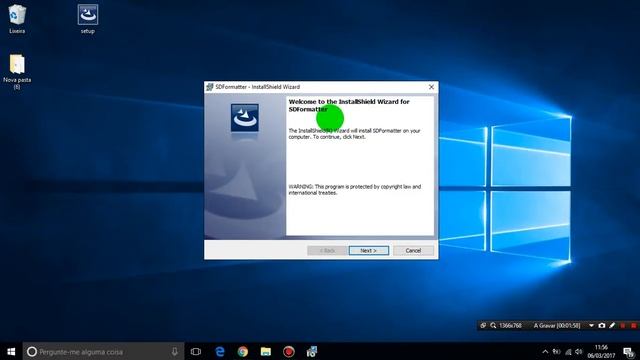Viewport: 640px width, 360px height.
Task: Open the recorder dropdown arrow
Action: (x=591, y=325)
